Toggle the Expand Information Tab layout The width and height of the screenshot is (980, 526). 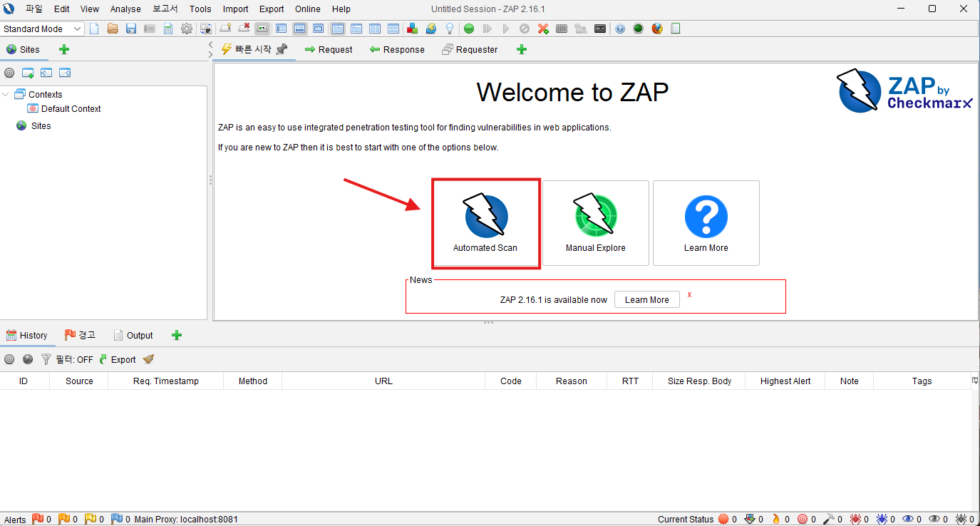(299, 29)
